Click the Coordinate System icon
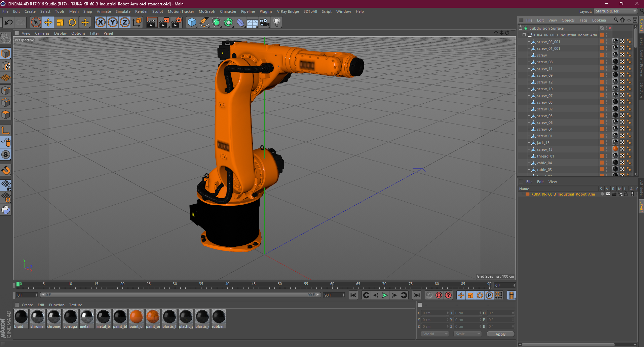The width and height of the screenshot is (644, 347). (137, 23)
